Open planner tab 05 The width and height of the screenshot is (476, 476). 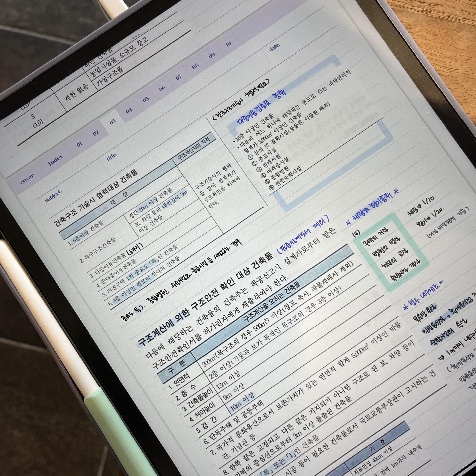[146, 99]
